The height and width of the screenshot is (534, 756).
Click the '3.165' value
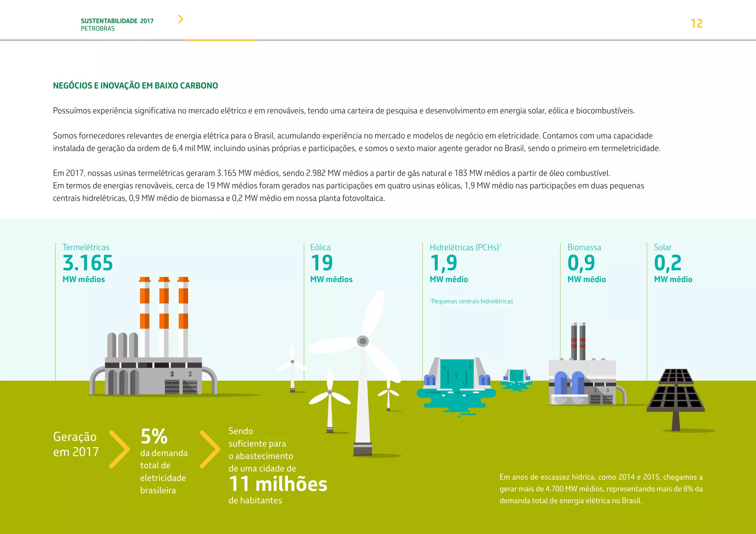click(x=88, y=263)
